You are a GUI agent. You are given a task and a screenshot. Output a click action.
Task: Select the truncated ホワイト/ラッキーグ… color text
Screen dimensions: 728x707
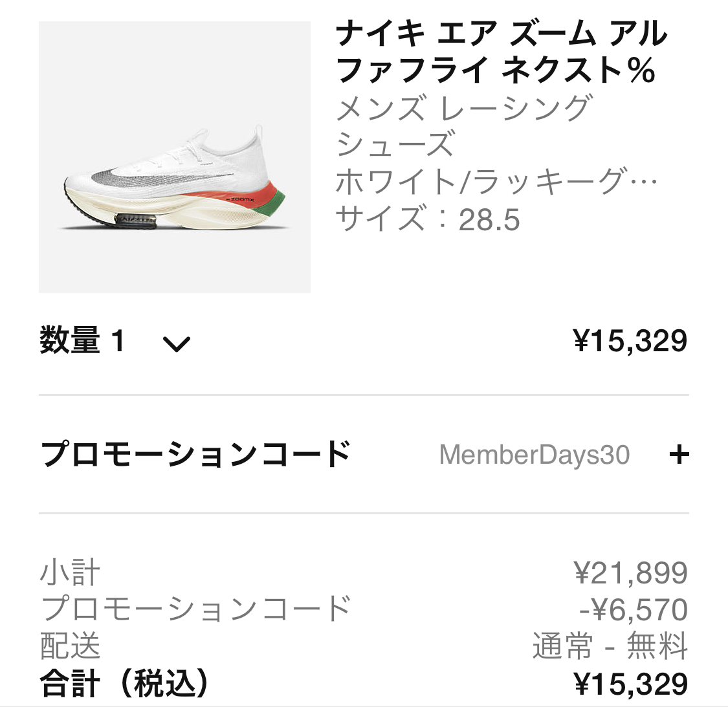click(496, 182)
